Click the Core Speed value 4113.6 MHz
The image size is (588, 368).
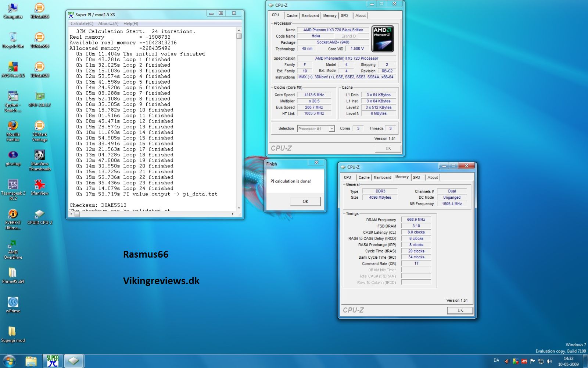click(x=314, y=95)
